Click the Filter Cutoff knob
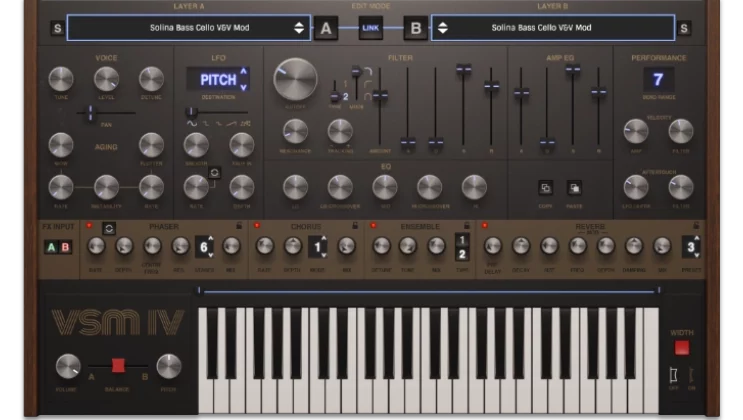743x420 pixels. [x=295, y=78]
